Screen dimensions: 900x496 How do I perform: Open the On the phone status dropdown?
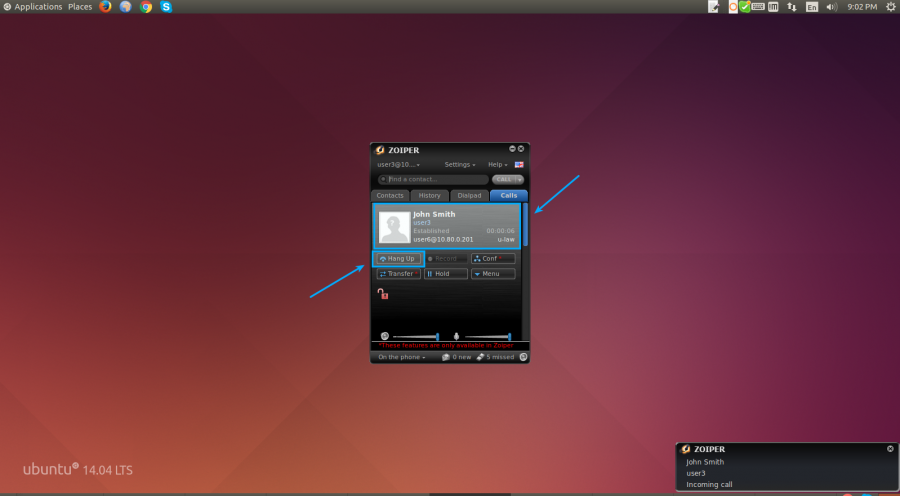[402, 357]
